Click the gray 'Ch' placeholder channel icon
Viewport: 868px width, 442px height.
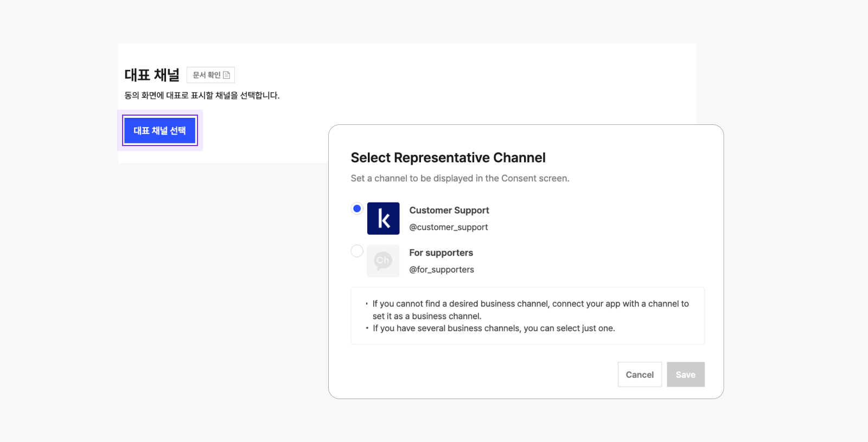pyautogui.click(x=383, y=261)
